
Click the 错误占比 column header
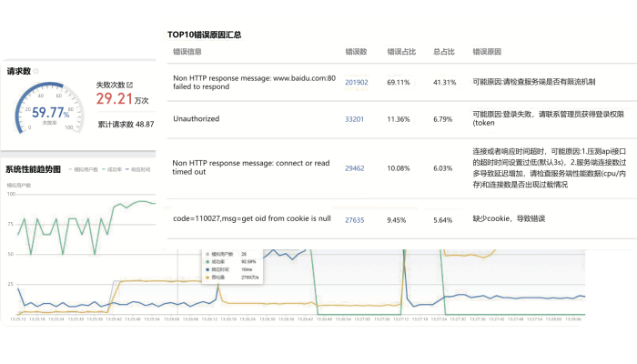(x=401, y=52)
